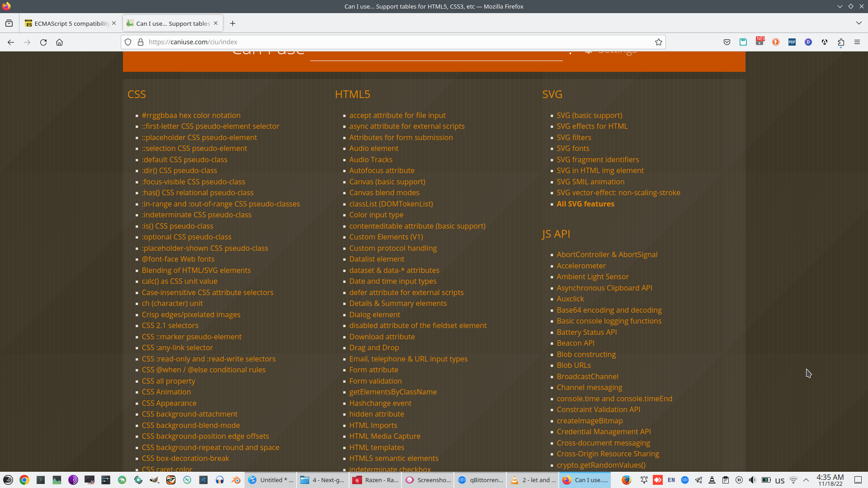Open the Dialog element link
This screenshot has height=488, width=868.
tap(374, 314)
